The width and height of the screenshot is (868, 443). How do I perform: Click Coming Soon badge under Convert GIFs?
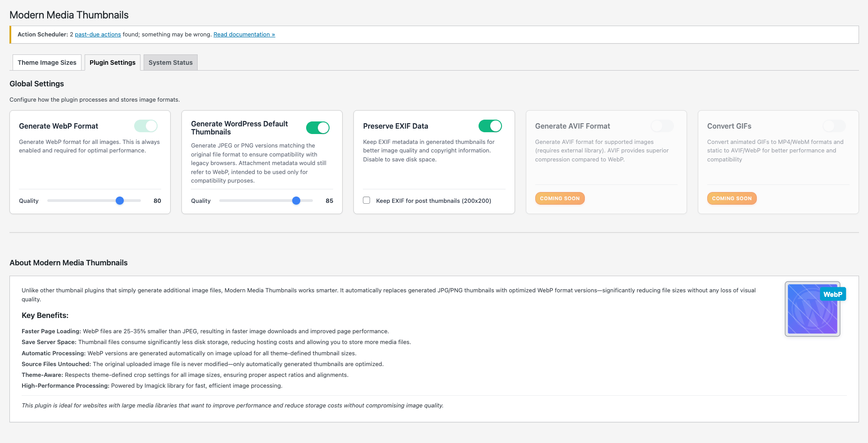click(x=732, y=198)
